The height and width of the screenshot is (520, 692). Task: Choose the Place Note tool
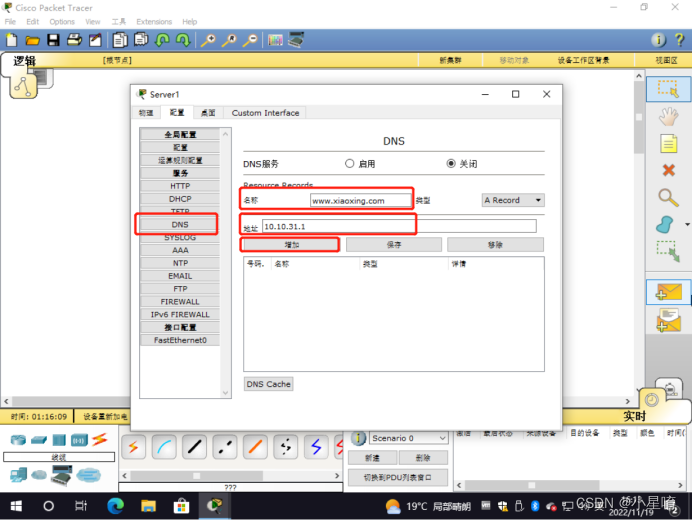(x=668, y=143)
